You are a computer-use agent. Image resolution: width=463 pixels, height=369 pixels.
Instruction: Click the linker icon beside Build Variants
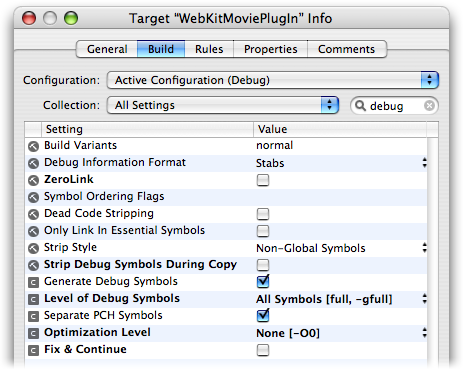[33, 146]
